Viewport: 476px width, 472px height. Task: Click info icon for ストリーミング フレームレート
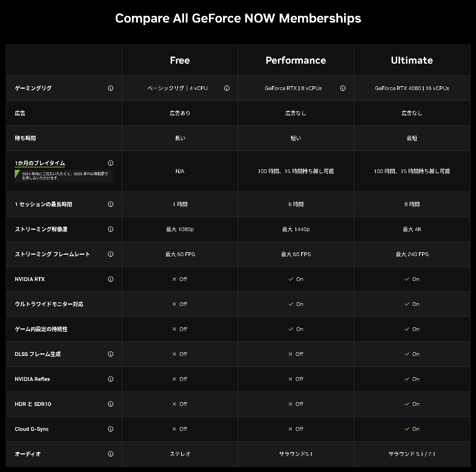(110, 254)
